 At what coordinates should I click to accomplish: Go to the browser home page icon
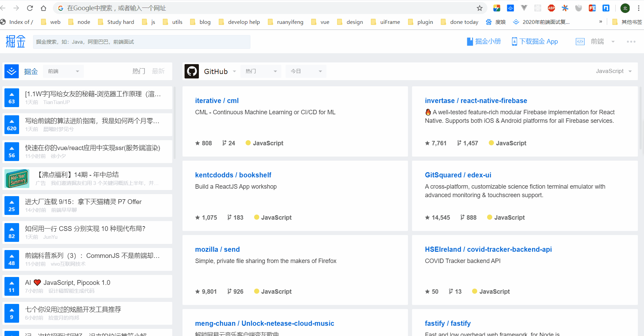tap(43, 8)
